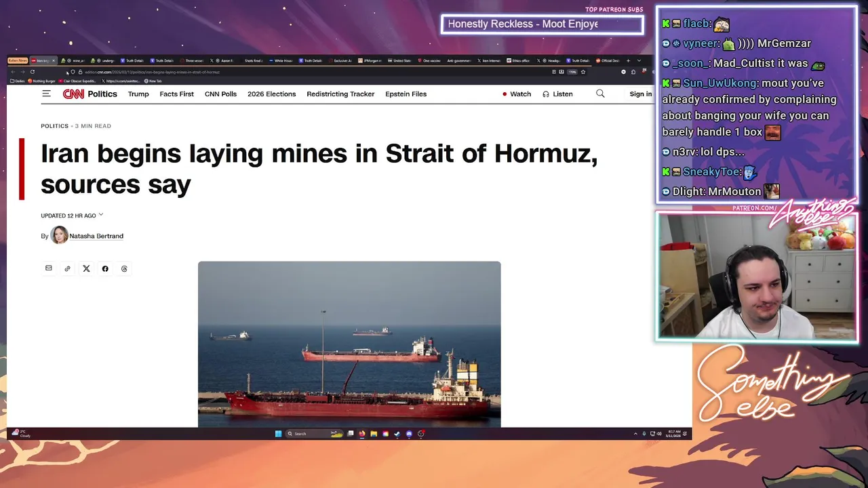The height and width of the screenshot is (488, 868).
Task: Click the tanker ships article photo
Action: [349, 344]
